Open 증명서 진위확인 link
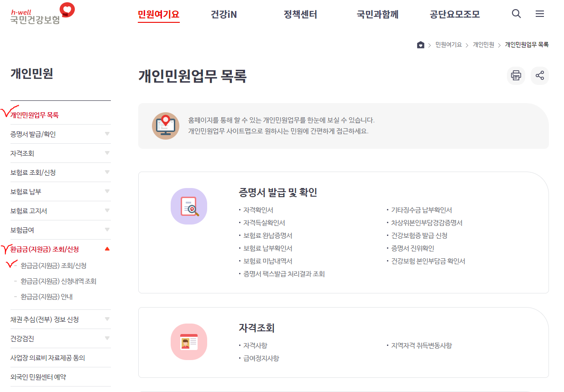 413,248
